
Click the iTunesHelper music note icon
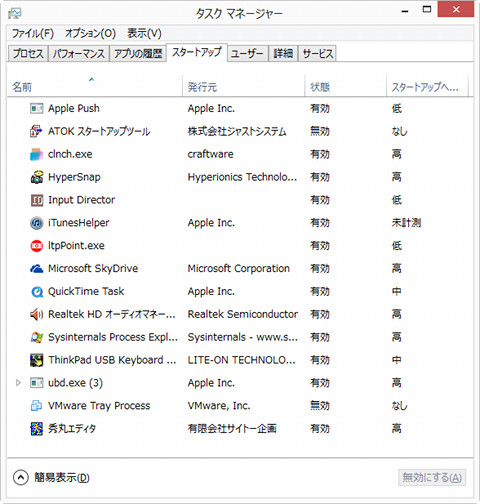[37, 223]
